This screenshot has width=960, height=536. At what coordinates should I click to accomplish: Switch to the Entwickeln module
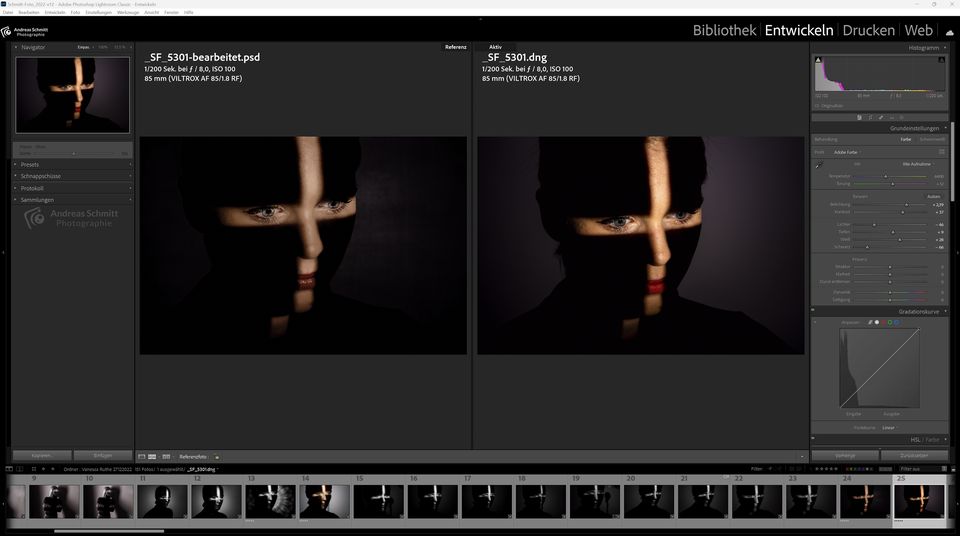pyautogui.click(x=799, y=30)
